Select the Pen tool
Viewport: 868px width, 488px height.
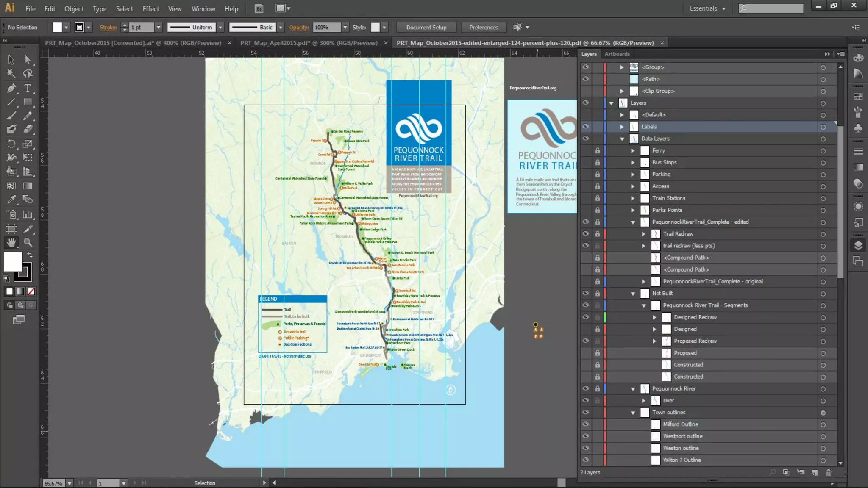(11, 88)
